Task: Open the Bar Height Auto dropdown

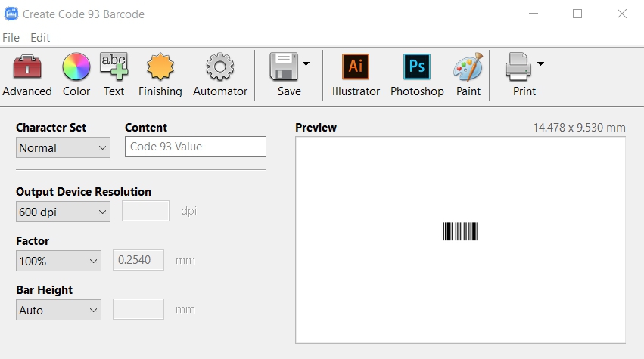Action: 58,310
